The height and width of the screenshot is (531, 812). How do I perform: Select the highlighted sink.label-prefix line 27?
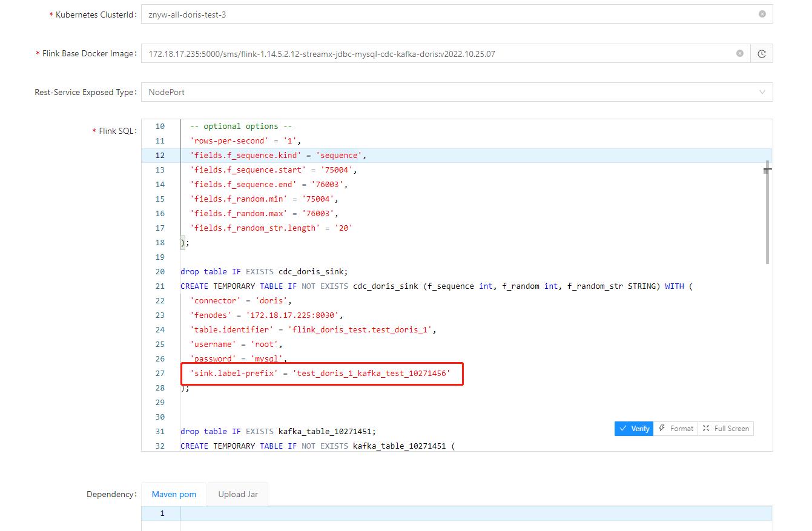pos(321,374)
